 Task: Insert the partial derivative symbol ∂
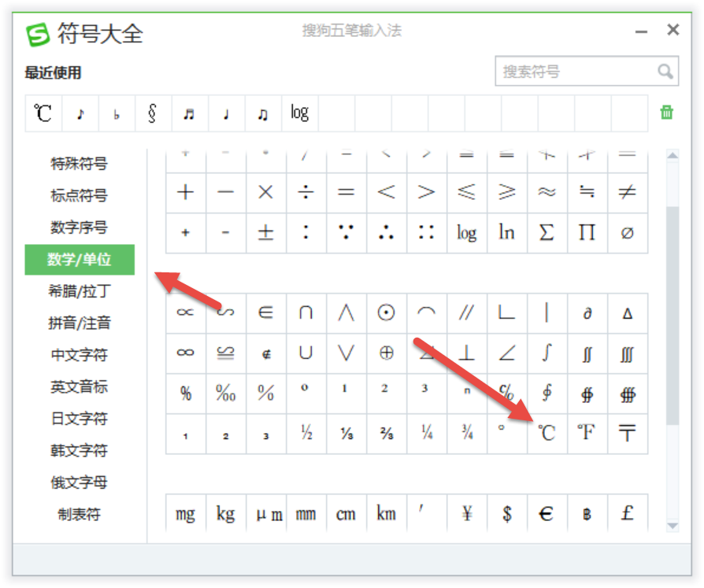click(x=587, y=312)
